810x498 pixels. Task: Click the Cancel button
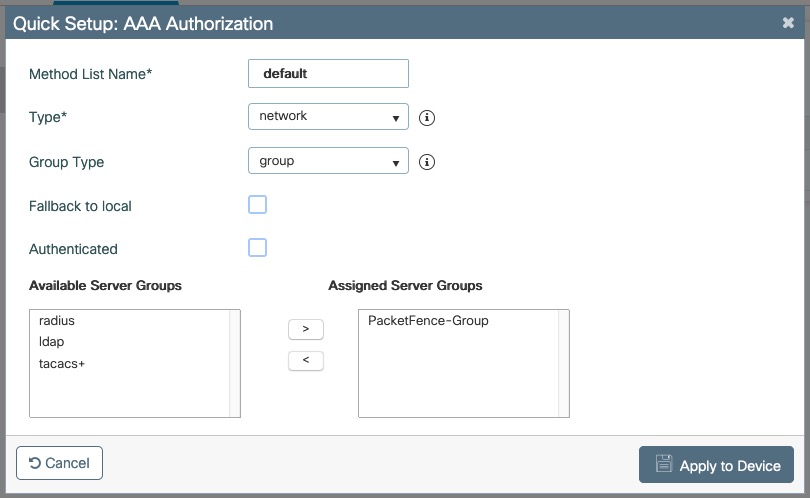tap(60, 463)
